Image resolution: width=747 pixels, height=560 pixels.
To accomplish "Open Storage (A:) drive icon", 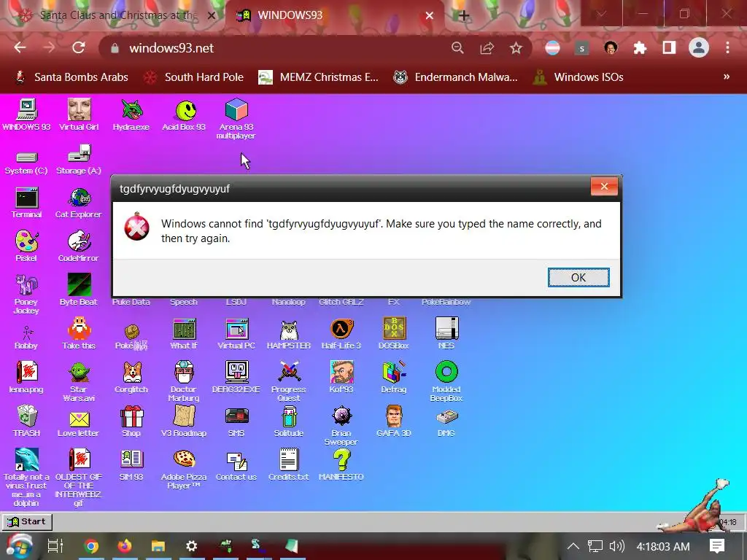I will coord(79,160).
